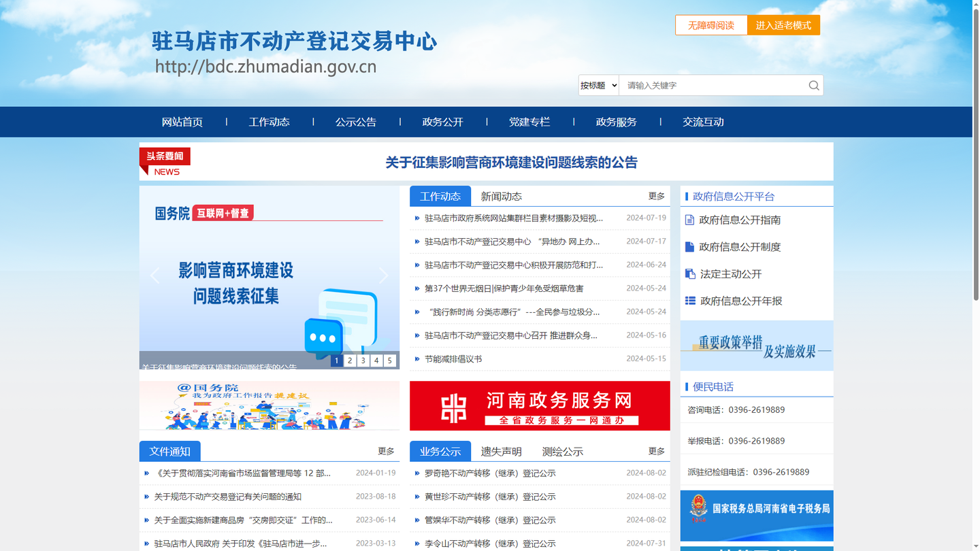Click the 河南政务服务网 red banner

pos(540,406)
